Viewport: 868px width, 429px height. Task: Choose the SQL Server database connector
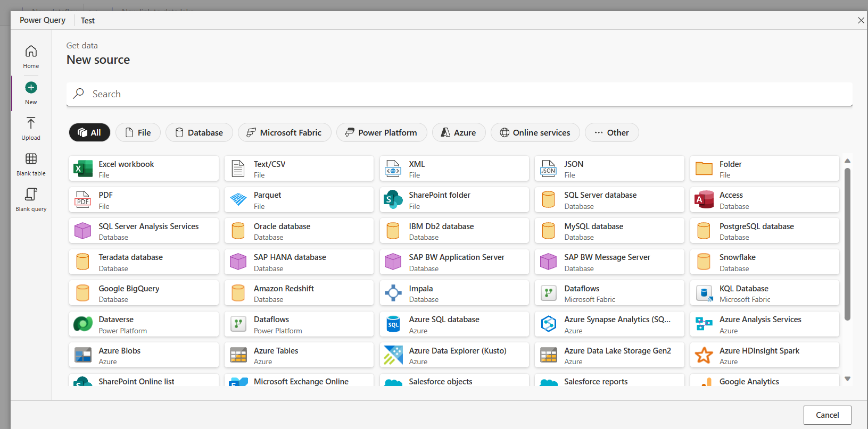point(609,200)
